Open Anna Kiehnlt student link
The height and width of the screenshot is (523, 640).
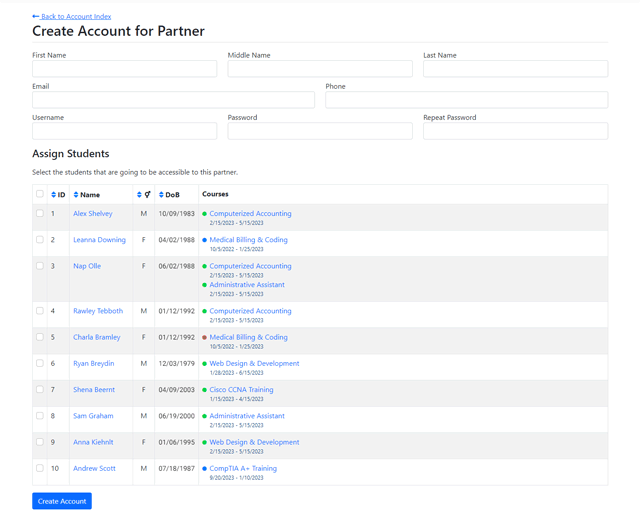coord(93,442)
